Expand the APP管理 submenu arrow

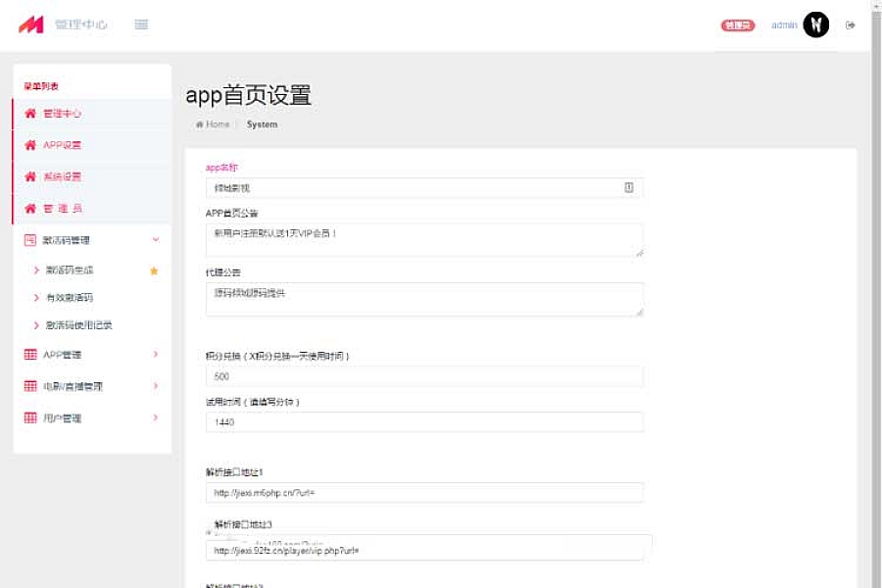click(155, 355)
